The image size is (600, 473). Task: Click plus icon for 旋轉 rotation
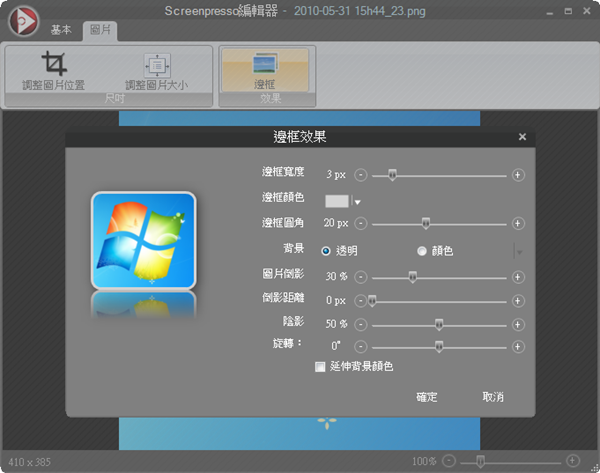tap(518, 347)
